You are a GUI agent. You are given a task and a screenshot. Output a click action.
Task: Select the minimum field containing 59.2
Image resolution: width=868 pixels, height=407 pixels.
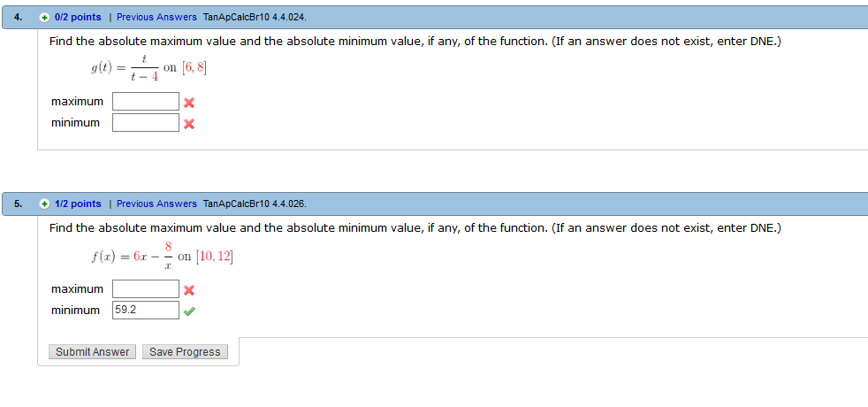pos(146,310)
